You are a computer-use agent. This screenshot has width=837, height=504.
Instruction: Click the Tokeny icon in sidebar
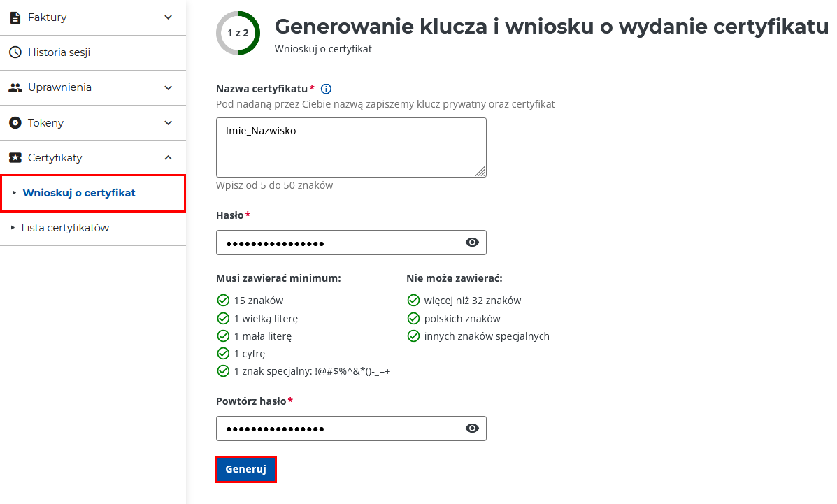15,123
